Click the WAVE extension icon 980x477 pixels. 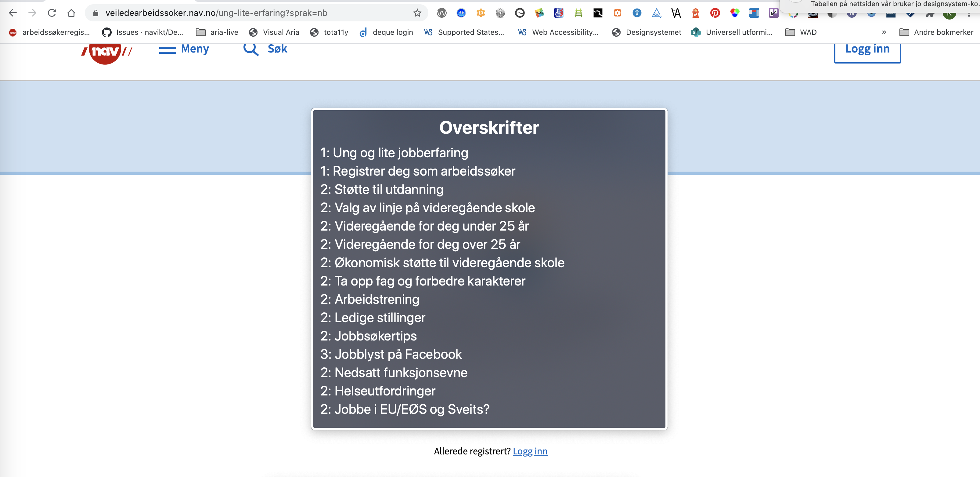coord(441,13)
